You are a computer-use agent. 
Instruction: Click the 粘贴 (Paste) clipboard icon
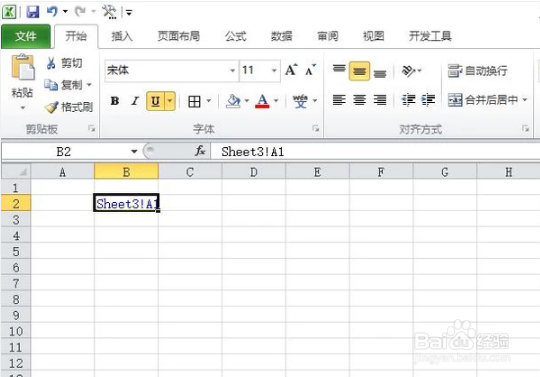[23, 67]
